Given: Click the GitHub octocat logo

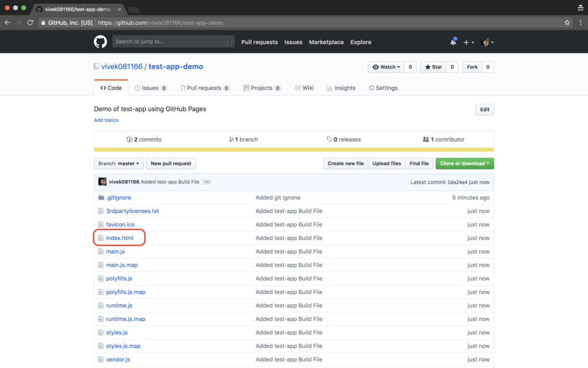Looking at the screenshot, I should pos(100,41).
